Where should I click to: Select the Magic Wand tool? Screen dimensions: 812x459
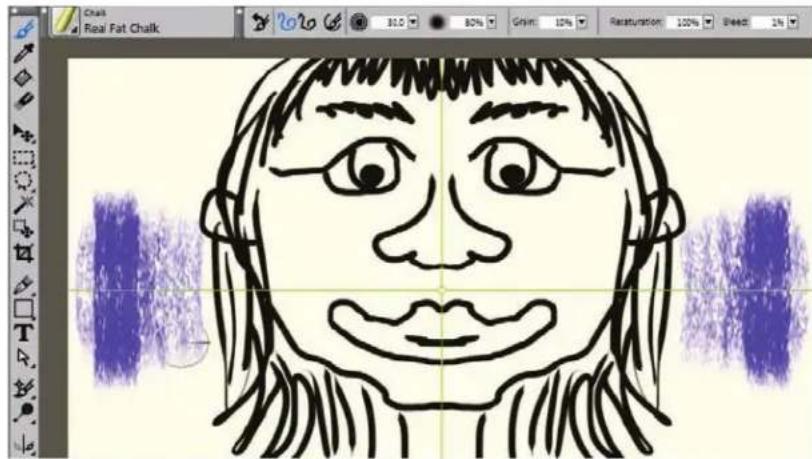pyautogui.click(x=24, y=205)
